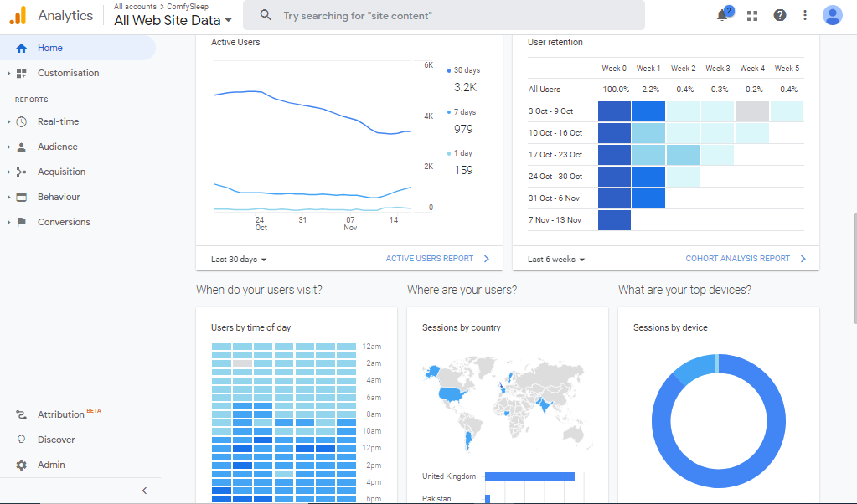Click the Real-time clock icon
The image size is (857, 504).
pos(21,121)
